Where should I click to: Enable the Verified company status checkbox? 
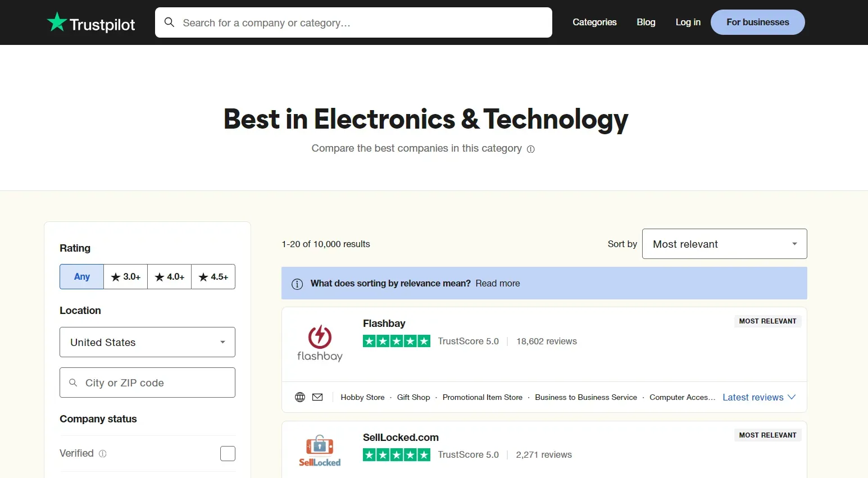pos(228,453)
